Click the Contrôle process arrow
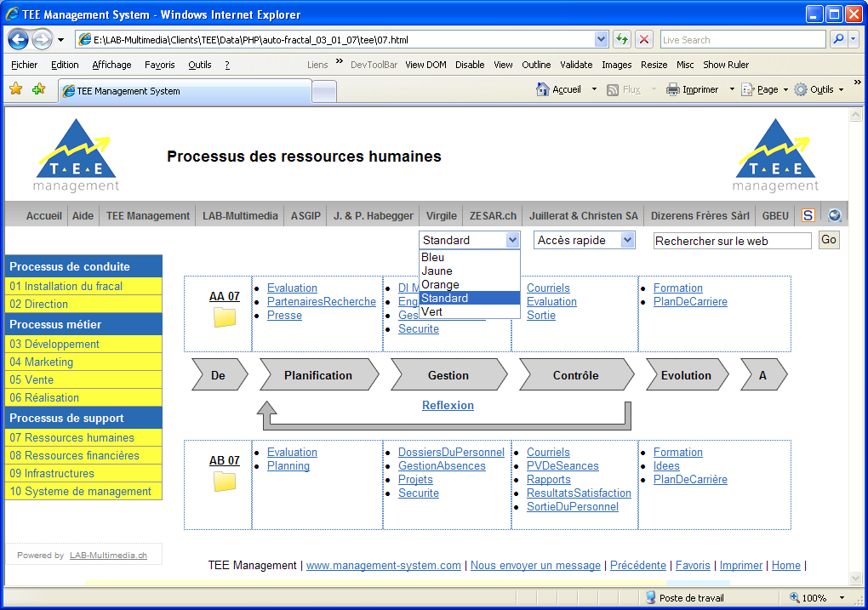This screenshot has height=610, width=868. coord(576,374)
